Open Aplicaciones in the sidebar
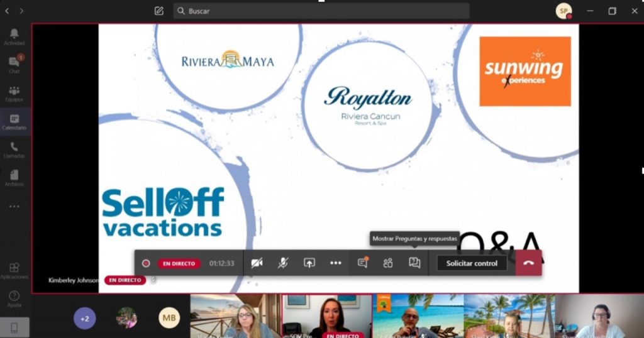The image size is (644, 338). [x=14, y=271]
